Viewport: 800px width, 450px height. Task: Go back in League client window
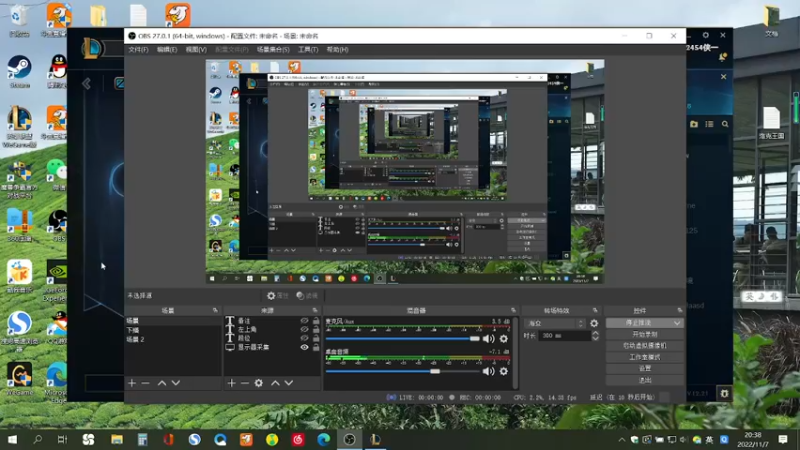[87, 83]
